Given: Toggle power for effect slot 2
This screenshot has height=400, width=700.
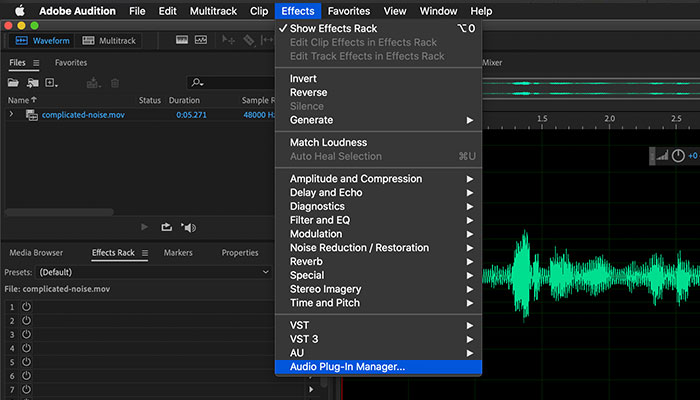Looking at the screenshot, I should click(x=26, y=321).
